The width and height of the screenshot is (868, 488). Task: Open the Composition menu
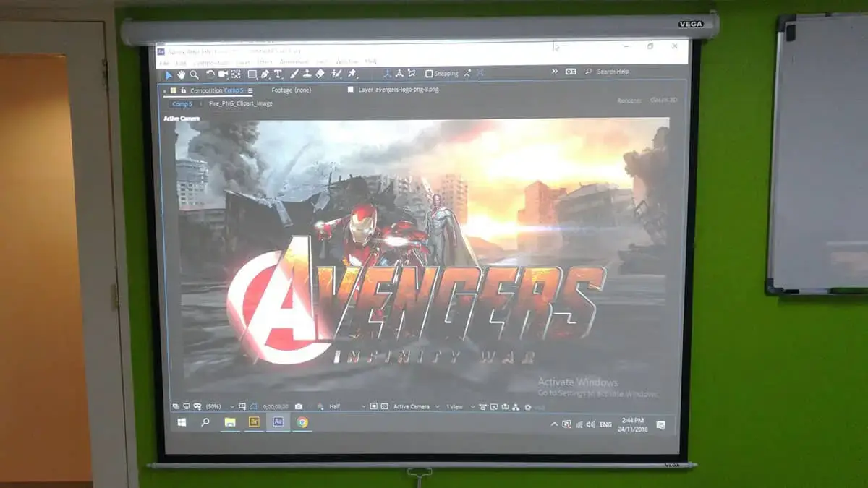[x=211, y=62]
